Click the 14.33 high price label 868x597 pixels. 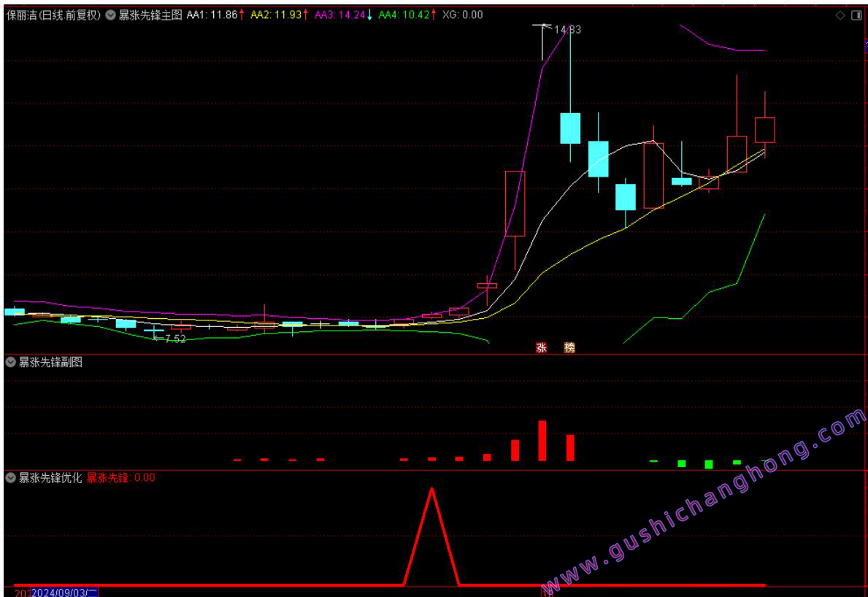[x=567, y=30]
